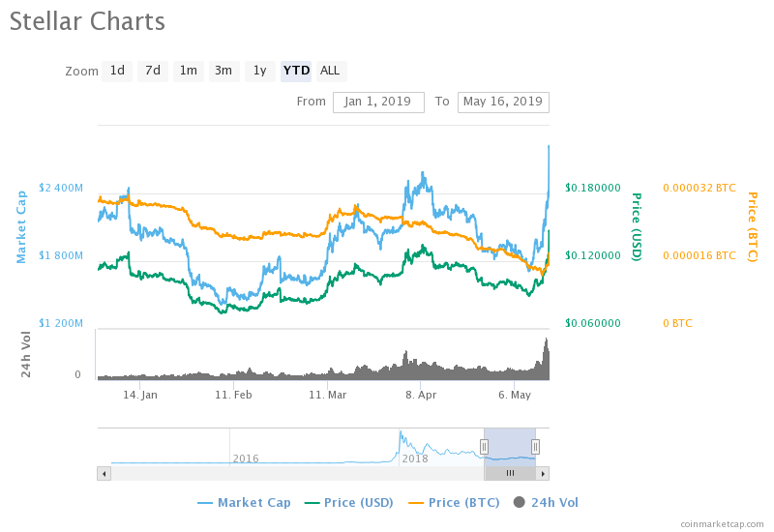Click the navigator left scroll arrow
Viewport: 774px width, 532px height.
pyautogui.click(x=104, y=474)
